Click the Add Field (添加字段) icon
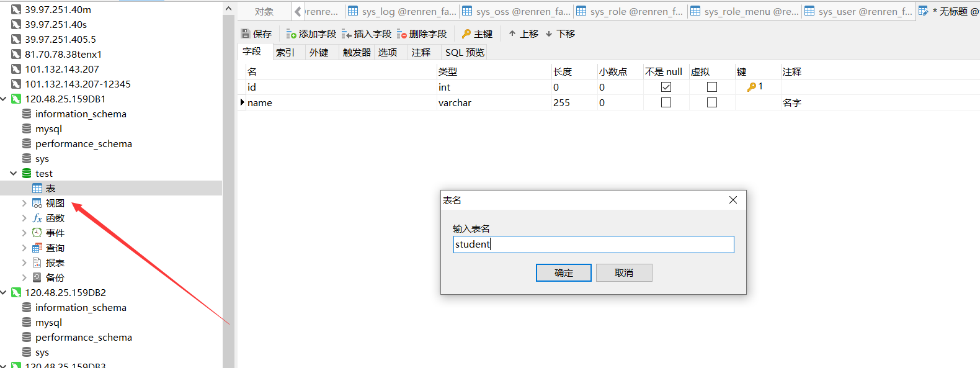 pos(291,34)
